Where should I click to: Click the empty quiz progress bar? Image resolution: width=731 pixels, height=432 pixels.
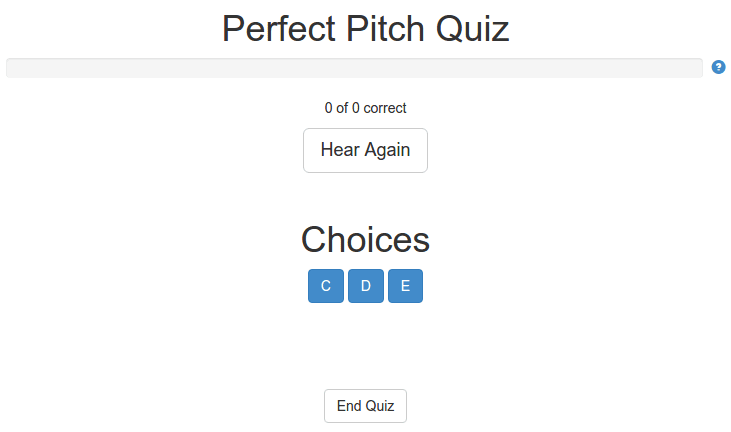point(354,68)
